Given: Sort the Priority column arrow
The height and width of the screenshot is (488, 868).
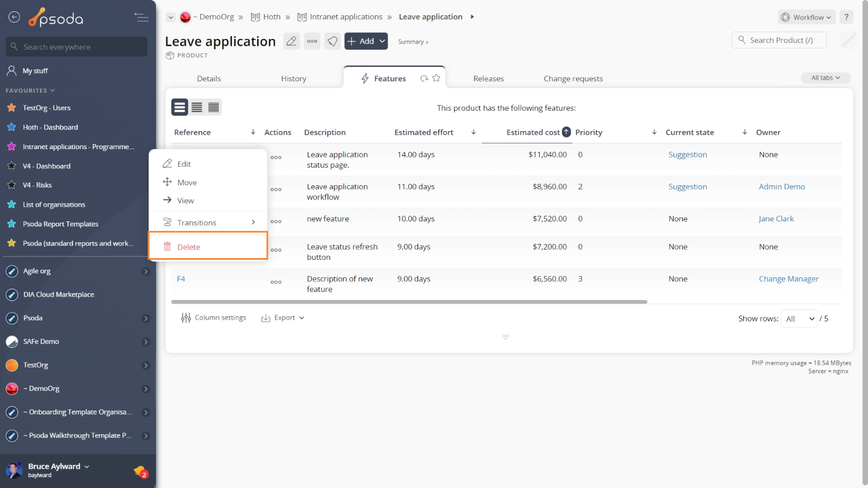Looking at the screenshot, I should [x=654, y=132].
